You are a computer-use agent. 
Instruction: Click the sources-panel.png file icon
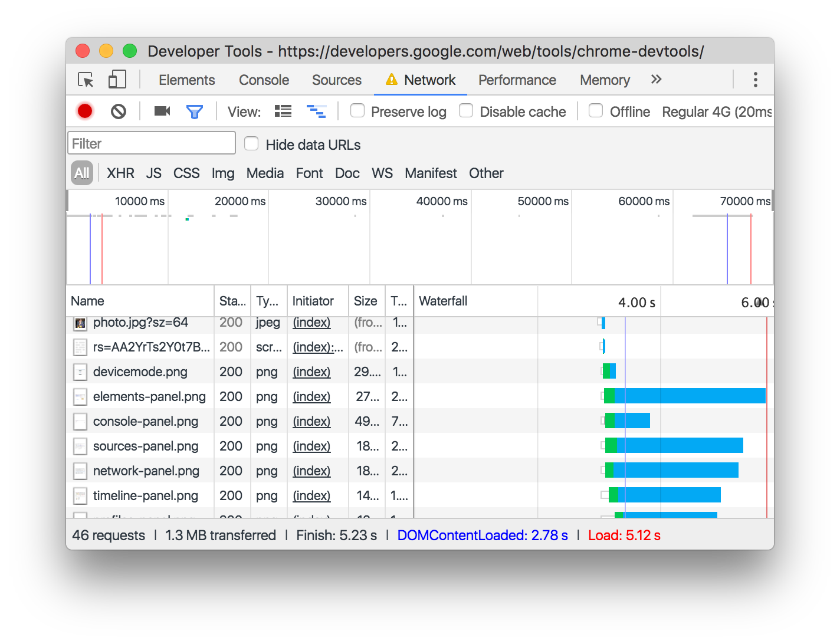point(80,446)
